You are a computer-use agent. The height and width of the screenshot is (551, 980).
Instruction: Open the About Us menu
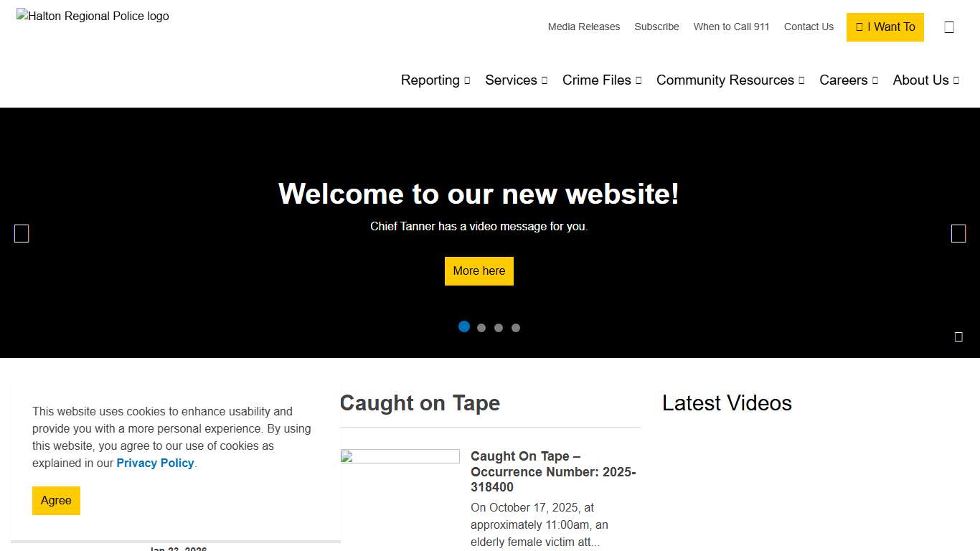pos(925,80)
